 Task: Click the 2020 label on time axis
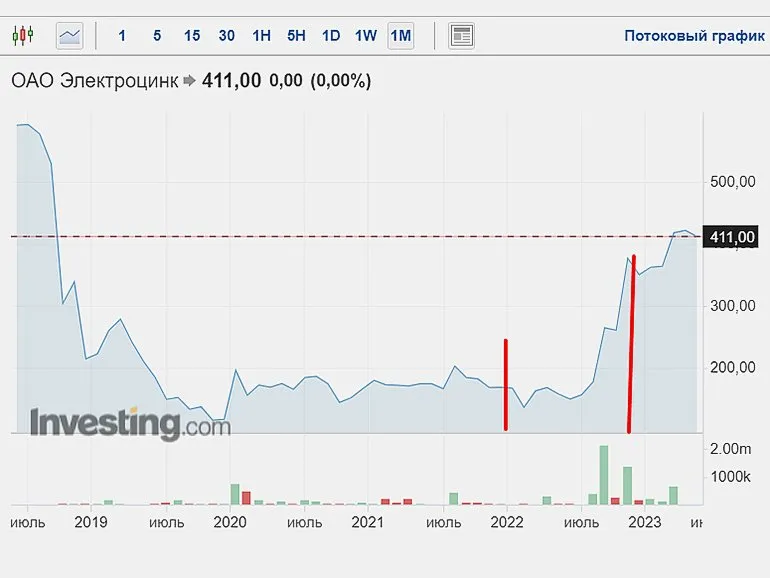(x=230, y=521)
